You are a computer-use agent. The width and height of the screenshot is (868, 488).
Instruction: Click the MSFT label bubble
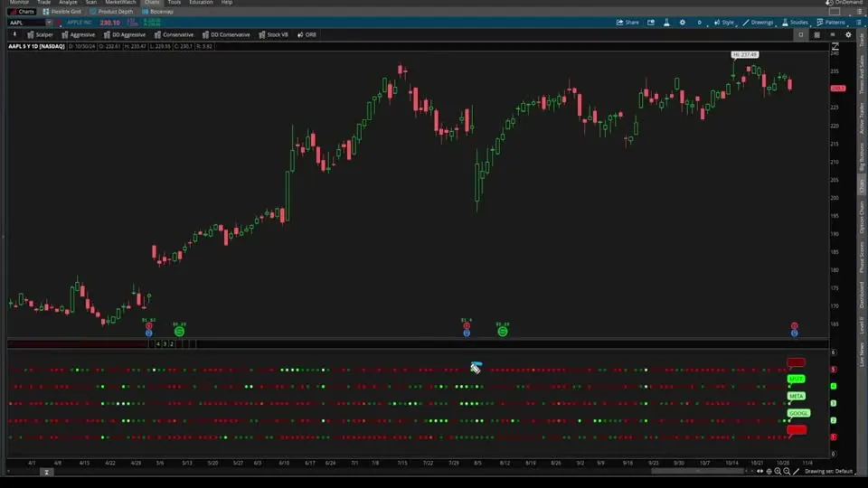(796, 379)
